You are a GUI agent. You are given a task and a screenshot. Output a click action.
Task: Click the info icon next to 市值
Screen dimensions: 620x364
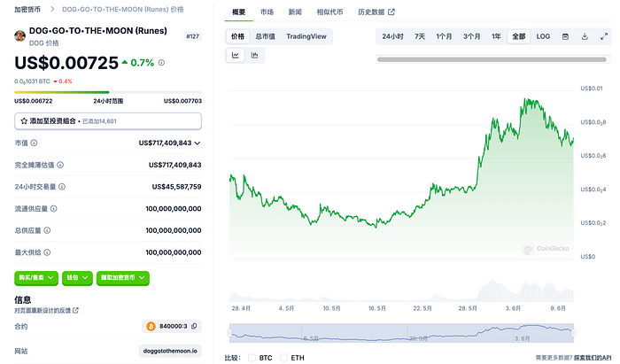pos(35,143)
